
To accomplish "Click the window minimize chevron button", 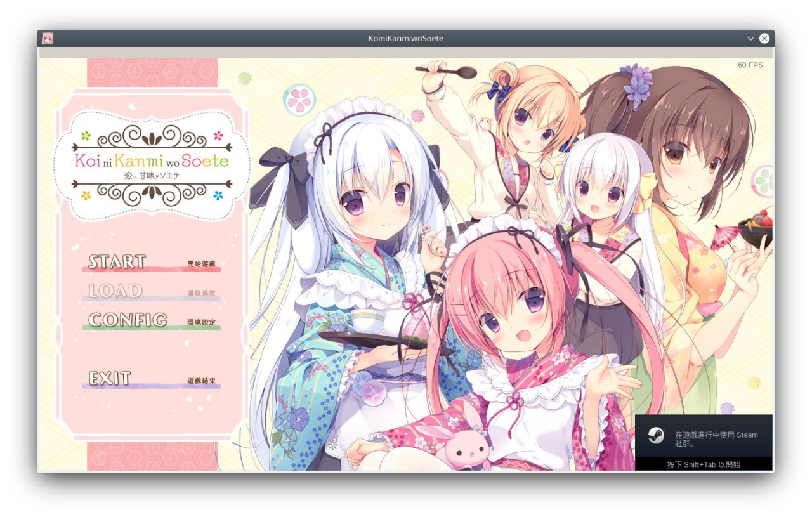I will [x=750, y=39].
